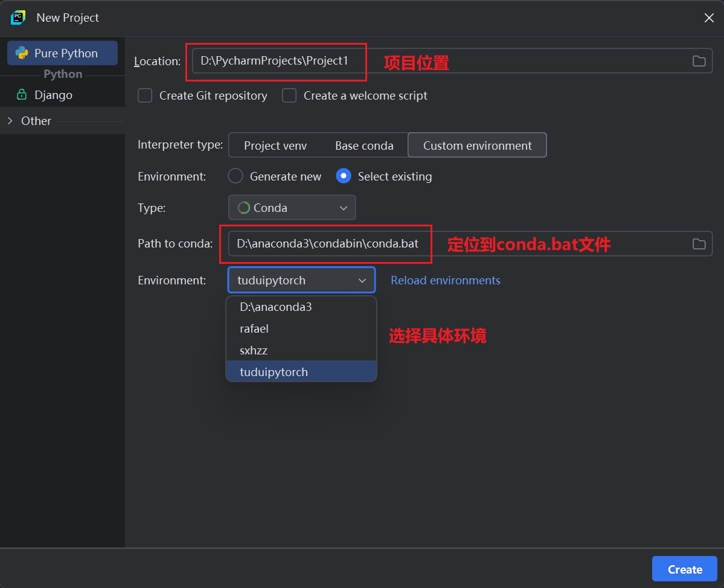Click the Python logo icon beside Pure Python
The height and width of the screenshot is (588, 724).
coord(22,53)
